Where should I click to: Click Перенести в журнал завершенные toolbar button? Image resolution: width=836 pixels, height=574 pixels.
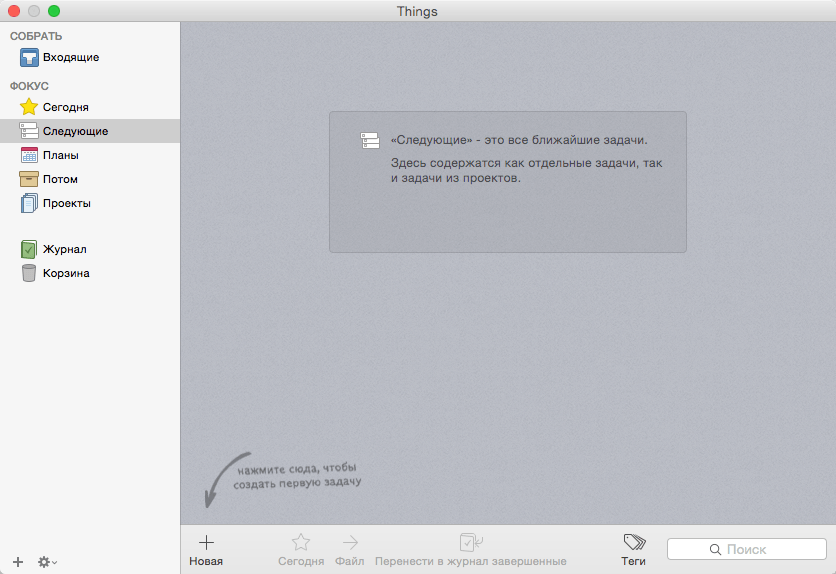click(x=471, y=551)
